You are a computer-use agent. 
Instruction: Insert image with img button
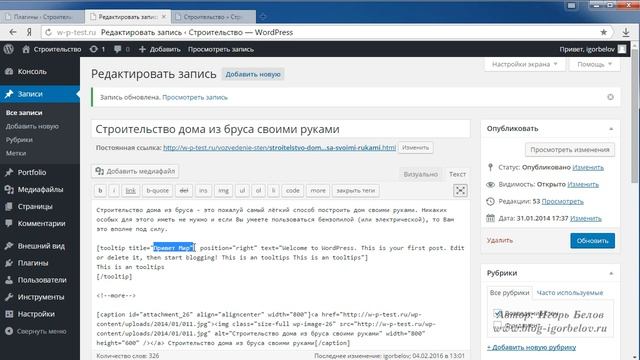(x=223, y=191)
